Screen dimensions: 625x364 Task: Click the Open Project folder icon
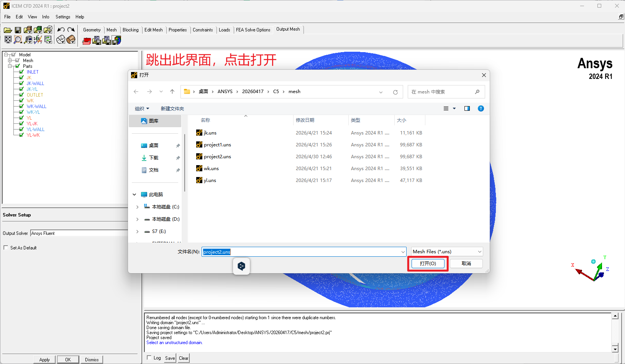8,30
